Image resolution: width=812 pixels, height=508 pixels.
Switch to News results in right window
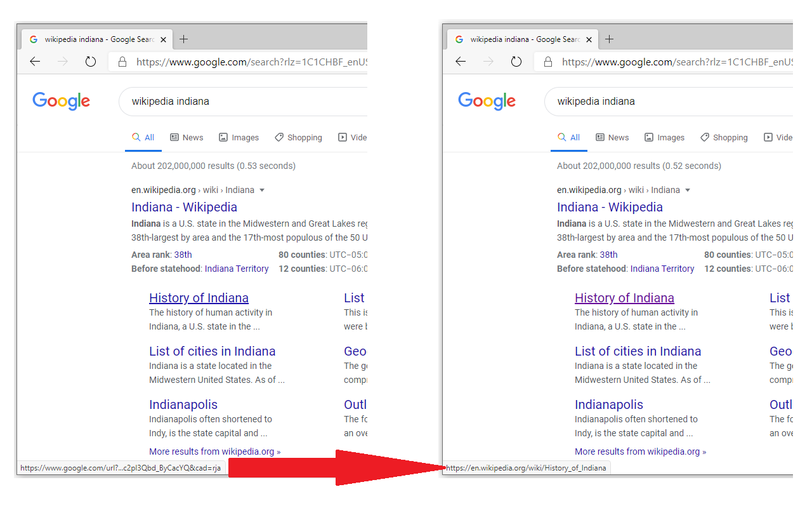pos(612,137)
